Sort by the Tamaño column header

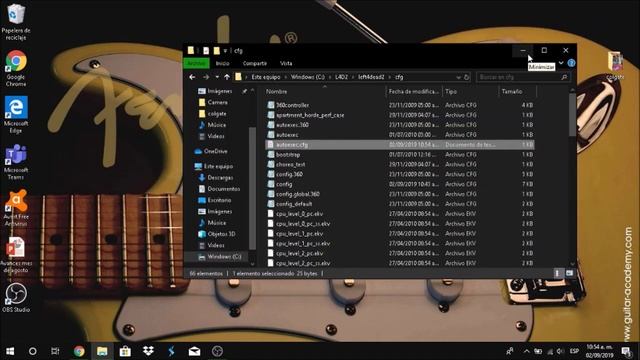tap(518, 91)
